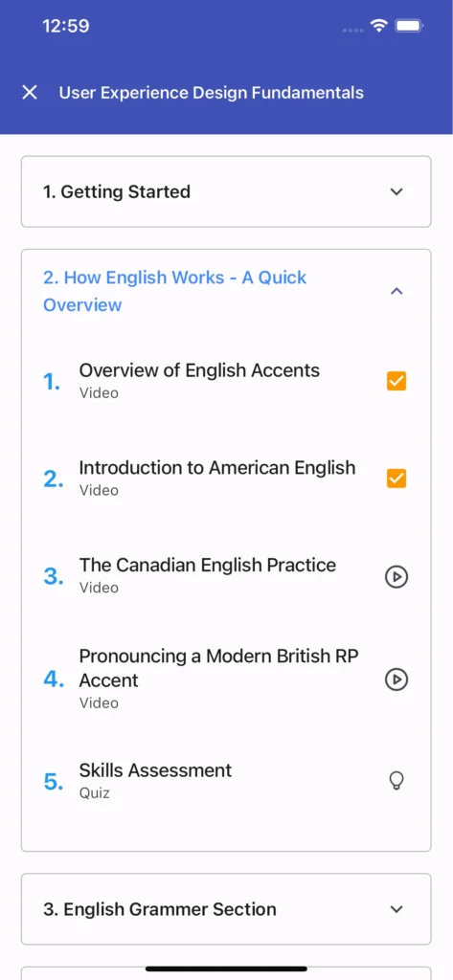Tap the Wi-Fi status icon
453x980 pixels.
378,26
